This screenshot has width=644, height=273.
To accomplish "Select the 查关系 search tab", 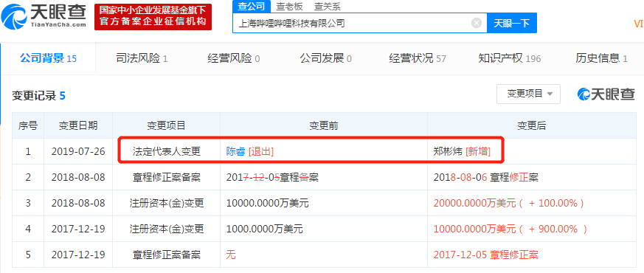I will tap(328, 6).
